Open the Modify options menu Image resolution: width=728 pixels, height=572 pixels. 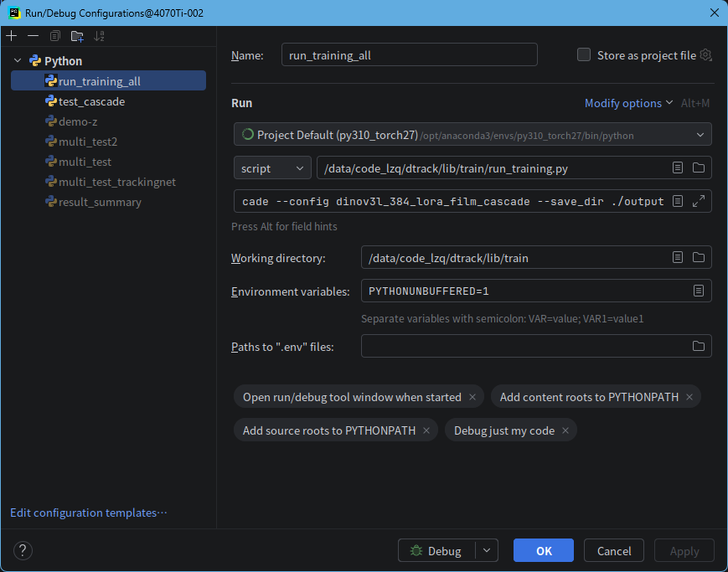628,103
